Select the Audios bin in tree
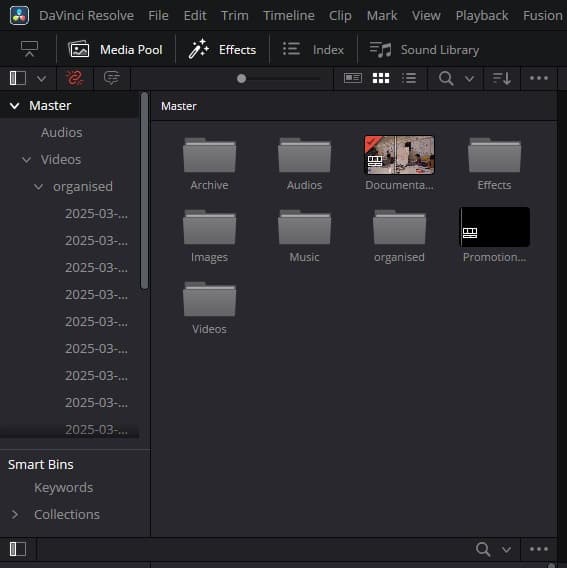This screenshot has width=567, height=568. tap(62, 133)
